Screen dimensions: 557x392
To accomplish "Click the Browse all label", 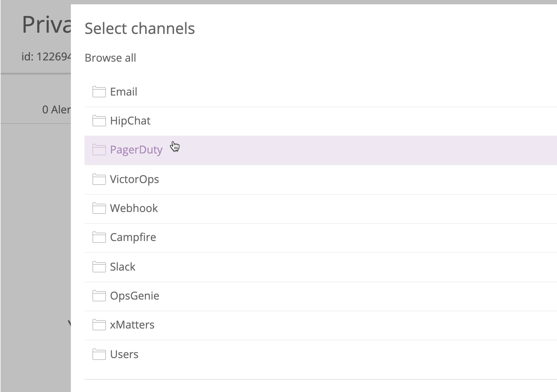I will pyautogui.click(x=110, y=58).
